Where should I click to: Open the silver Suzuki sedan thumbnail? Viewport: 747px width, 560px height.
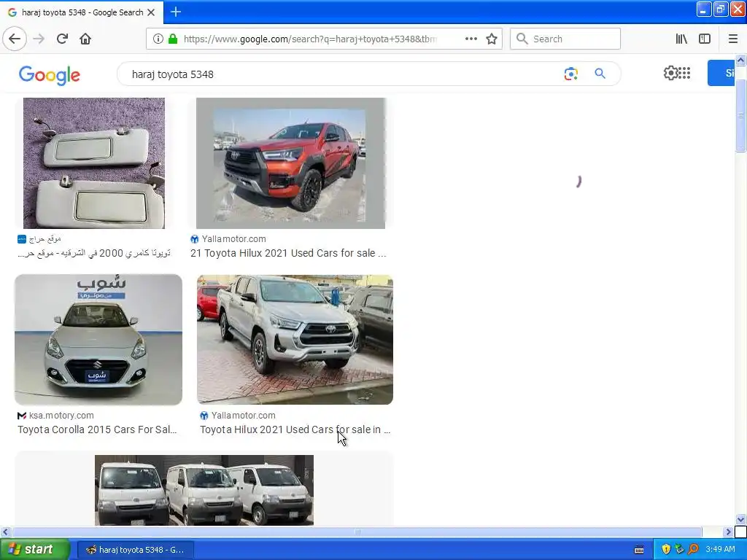tap(98, 340)
